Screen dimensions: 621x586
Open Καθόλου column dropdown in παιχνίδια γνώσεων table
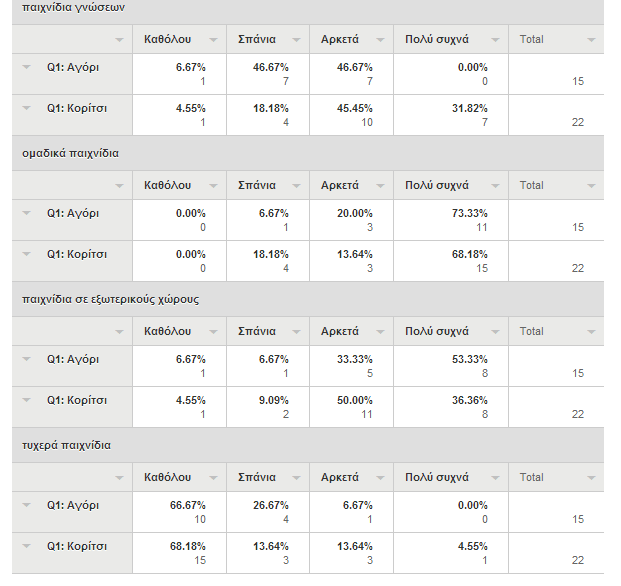[x=213, y=40]
